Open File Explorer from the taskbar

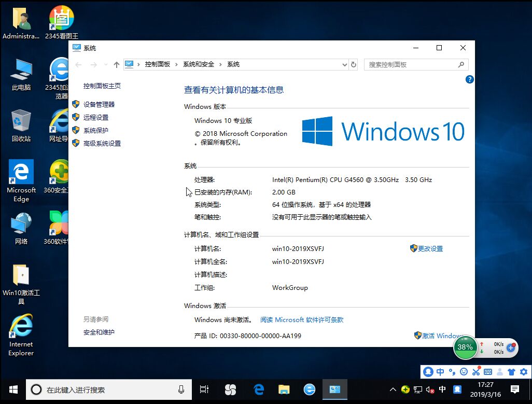coord(284,390)
